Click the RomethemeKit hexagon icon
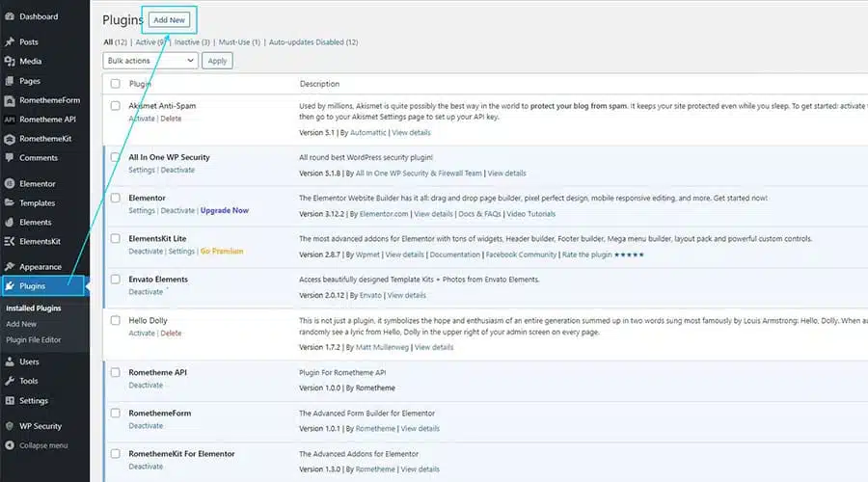868x482 pixels. point(10,139)
